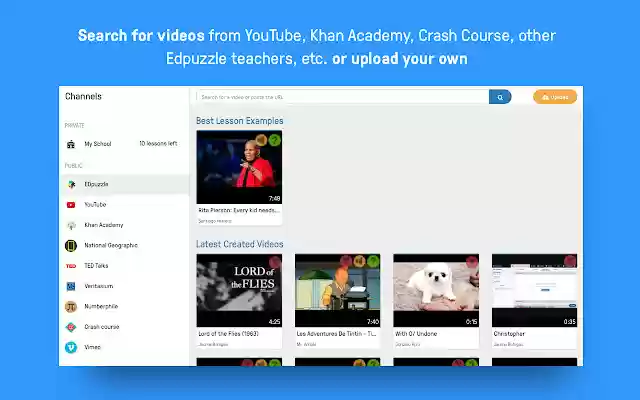The height and width of the screenshot is (400, 640).
Task: Click green question badge on Rita Pierson video
Action: coord(275,140)
